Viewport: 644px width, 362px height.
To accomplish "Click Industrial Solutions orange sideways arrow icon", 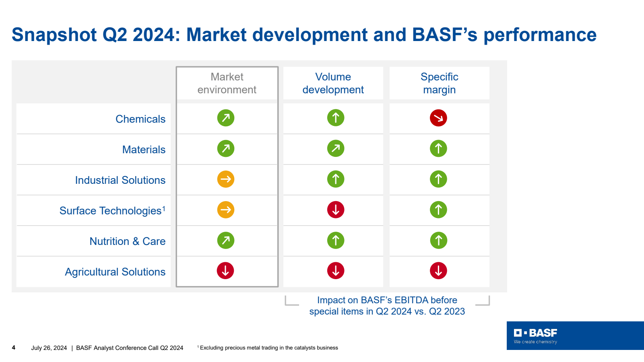I will pyautogui.click(x=226, y=179).
